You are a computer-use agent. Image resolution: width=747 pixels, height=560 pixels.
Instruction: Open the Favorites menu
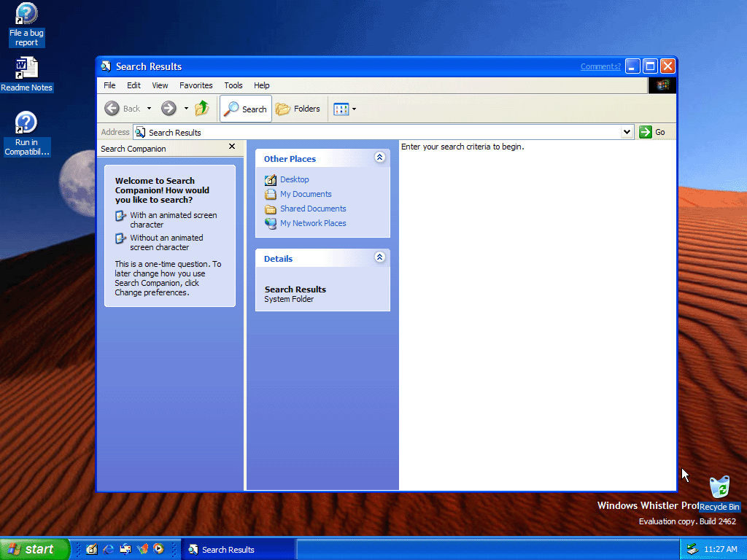click(196, 85)
